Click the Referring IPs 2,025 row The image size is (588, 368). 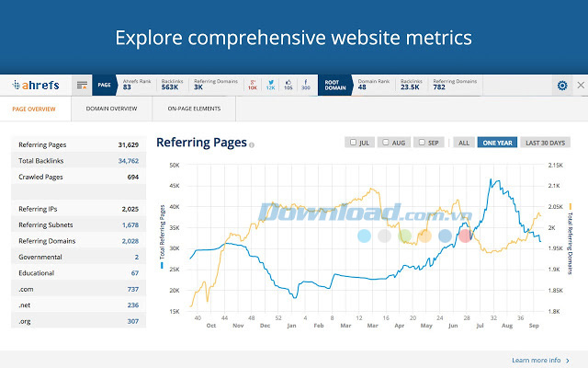78,209
